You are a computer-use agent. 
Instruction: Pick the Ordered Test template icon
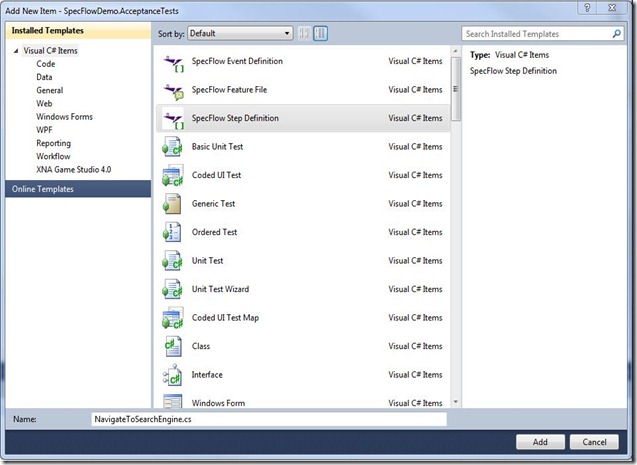click(173, 232)
